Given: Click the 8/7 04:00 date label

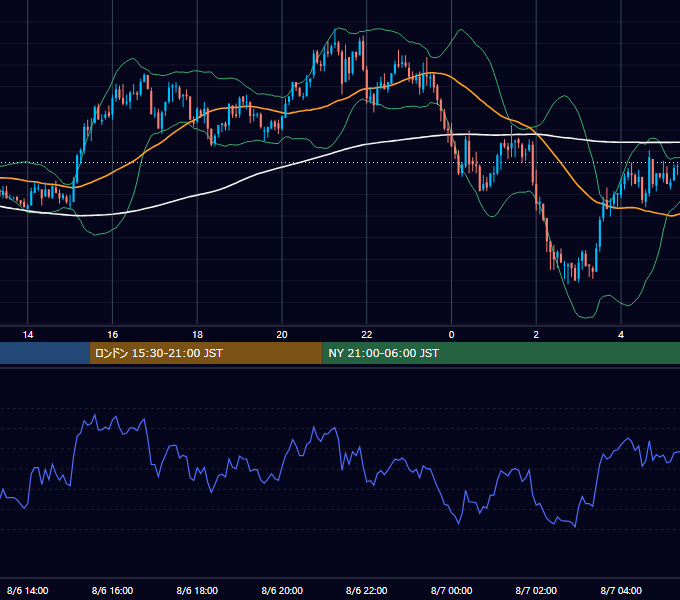Looking at the screenshot, I should pos(621,590).
